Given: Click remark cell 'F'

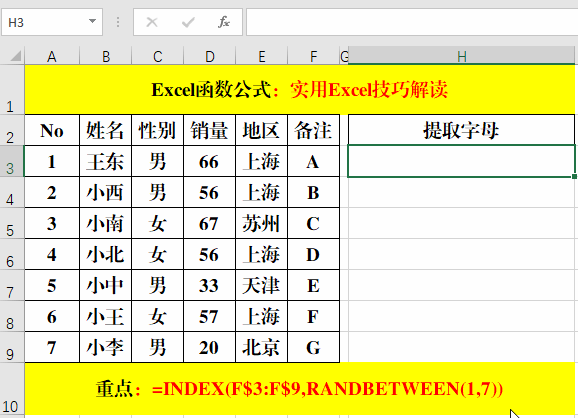Looking at the screenshot, I should click(x=313, y=316).
